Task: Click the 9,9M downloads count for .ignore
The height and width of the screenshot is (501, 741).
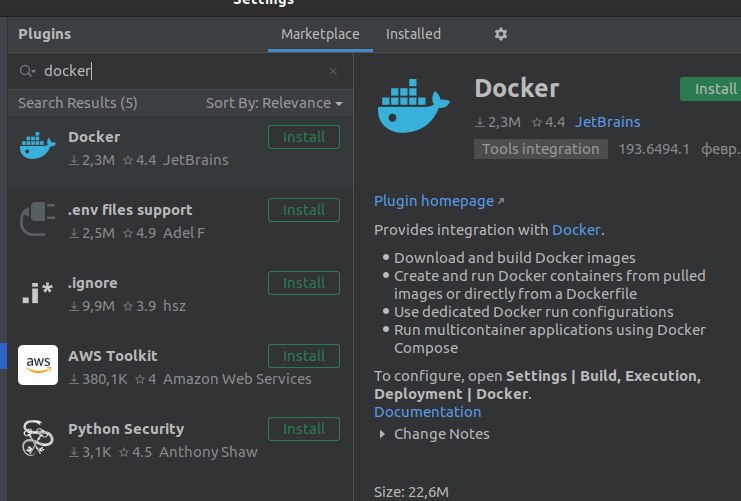Action: [92, 306]
